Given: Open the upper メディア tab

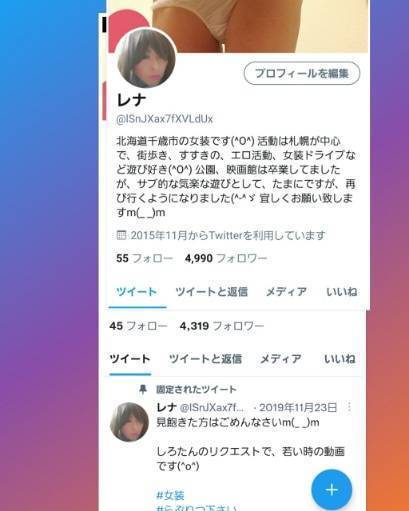Looking at the screenshot, I should pos(286,292).
